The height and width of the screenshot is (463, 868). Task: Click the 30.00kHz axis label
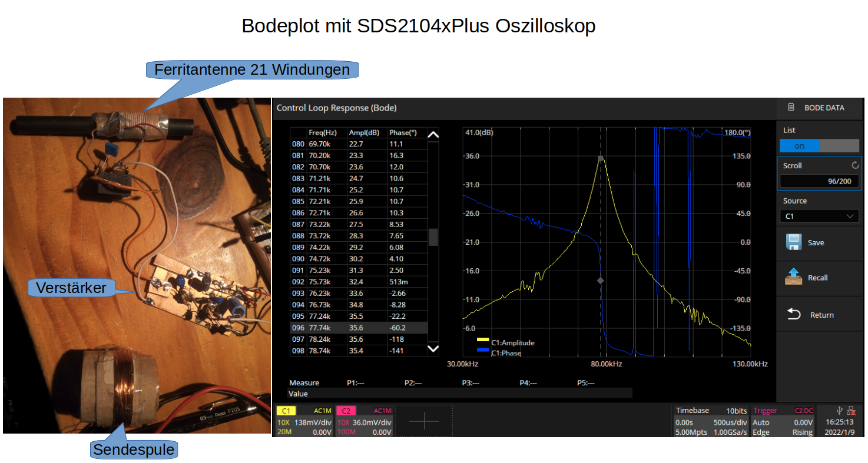click(463, 364)
